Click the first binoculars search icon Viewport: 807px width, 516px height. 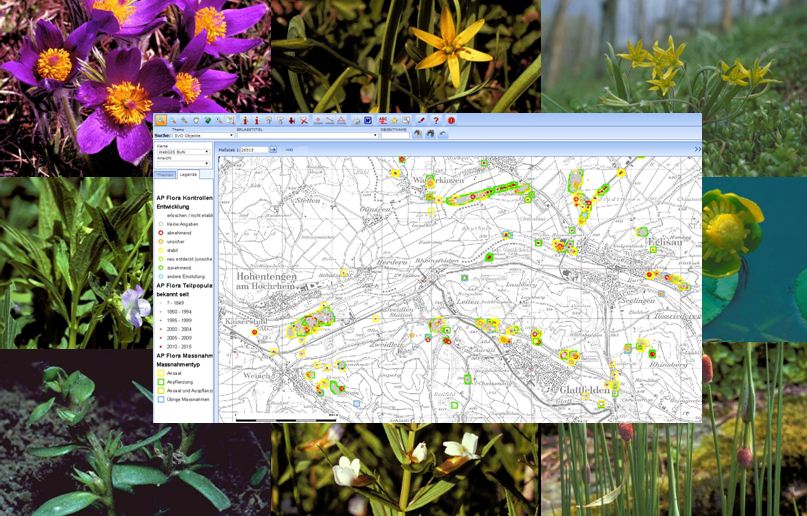(x=417, y=134)
